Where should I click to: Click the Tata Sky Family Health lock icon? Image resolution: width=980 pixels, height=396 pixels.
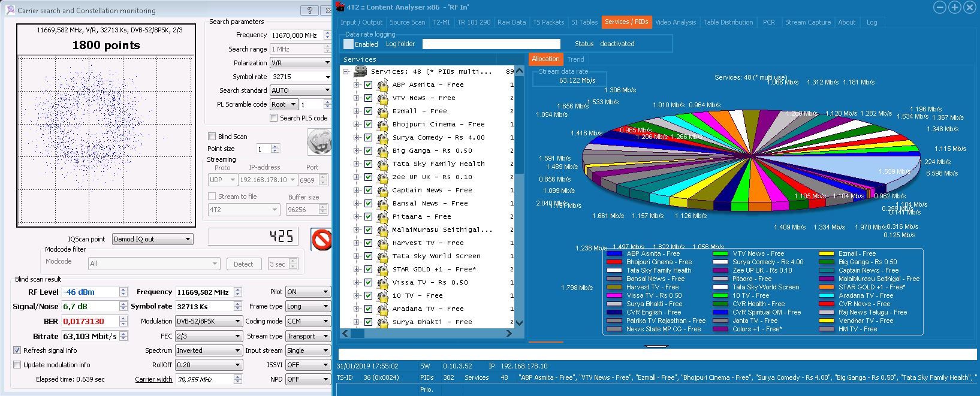(382, 164)
